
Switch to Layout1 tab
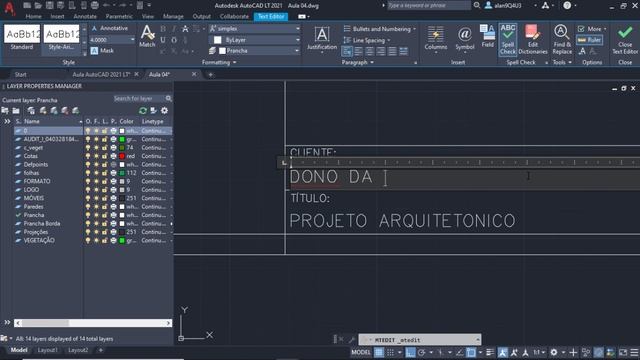point(47,350)
